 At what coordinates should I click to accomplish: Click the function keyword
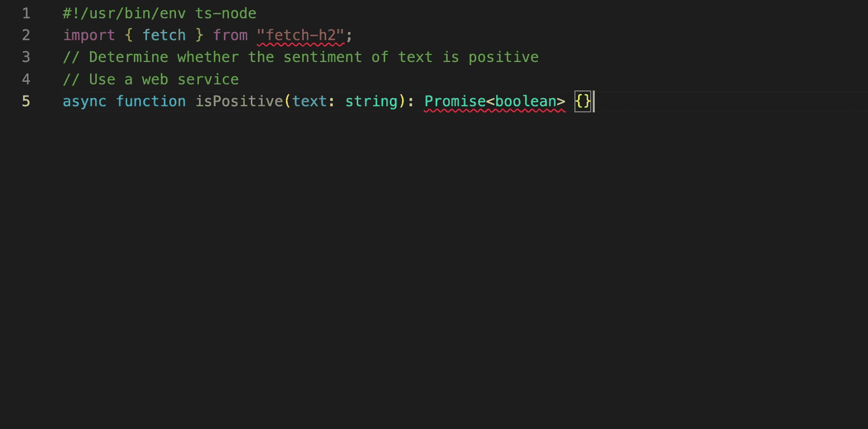pyautogui.click(x=151, y=101)
